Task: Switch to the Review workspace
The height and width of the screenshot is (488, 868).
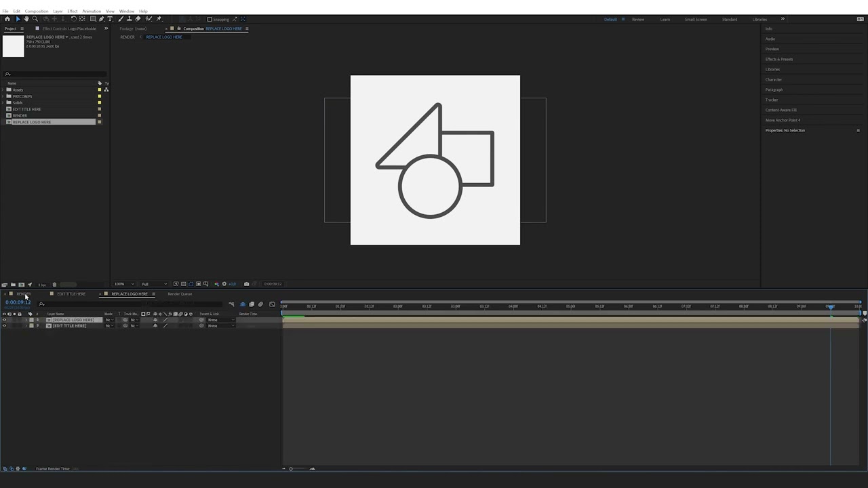Action: click(x=638, y=19)
